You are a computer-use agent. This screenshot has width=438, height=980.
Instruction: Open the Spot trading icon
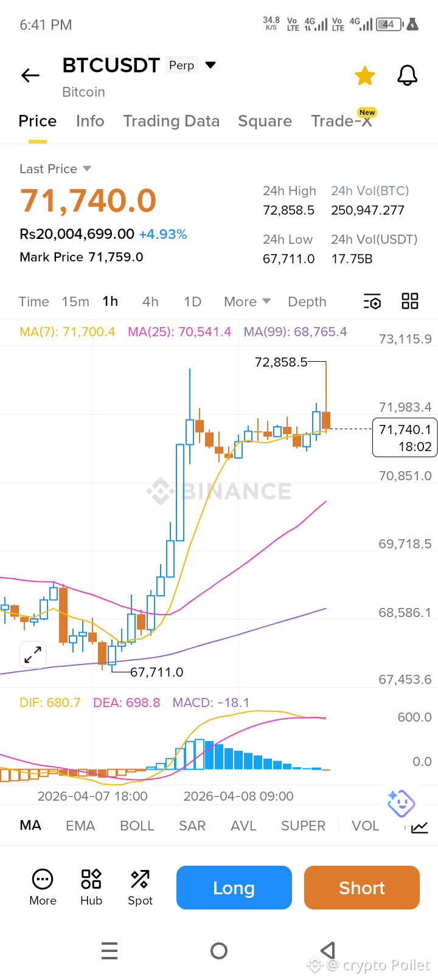point(140,879)
